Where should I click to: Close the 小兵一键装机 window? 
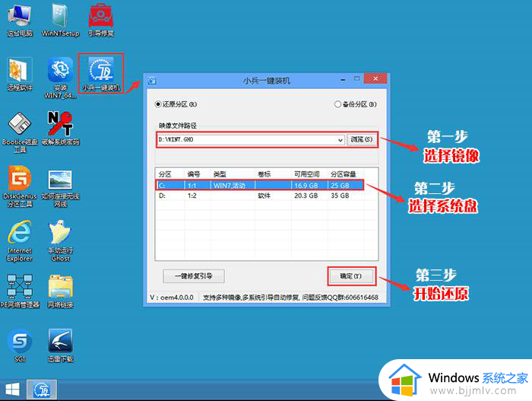tap(375, 78)
